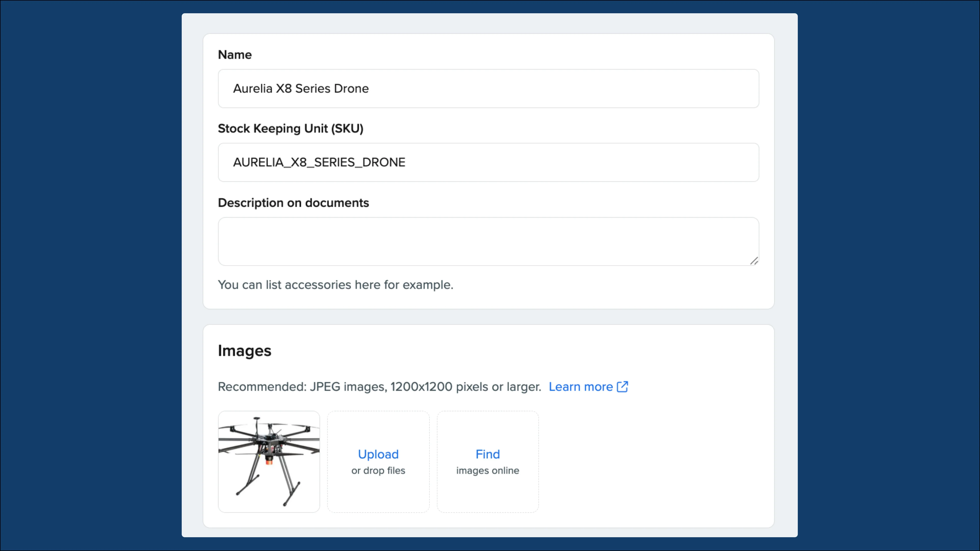This screenshot has width=980, height=551.
Task: Click the external link icon beside Learn more
Action: tap(622, 387)
